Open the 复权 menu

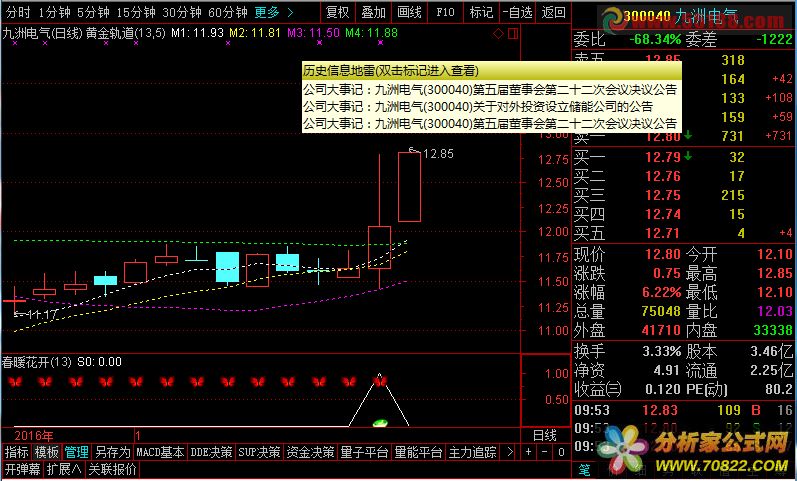338,12
